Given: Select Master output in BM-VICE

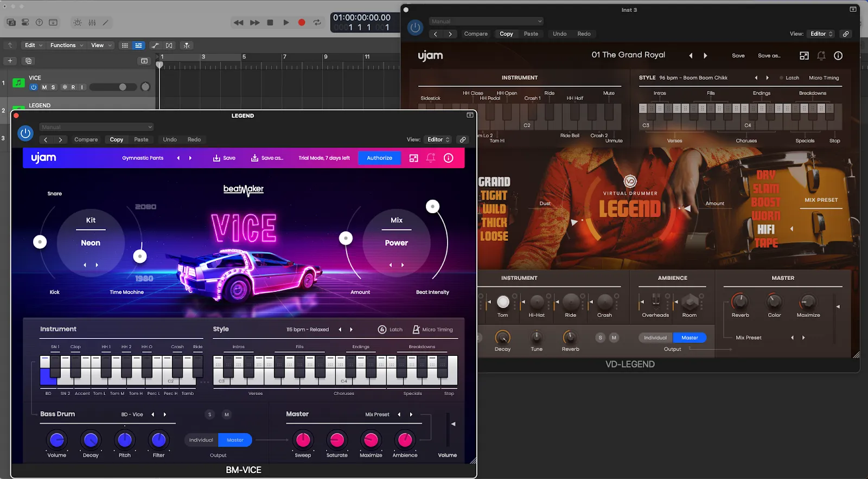Looking at the screenshot, I should tap(235, 440).
